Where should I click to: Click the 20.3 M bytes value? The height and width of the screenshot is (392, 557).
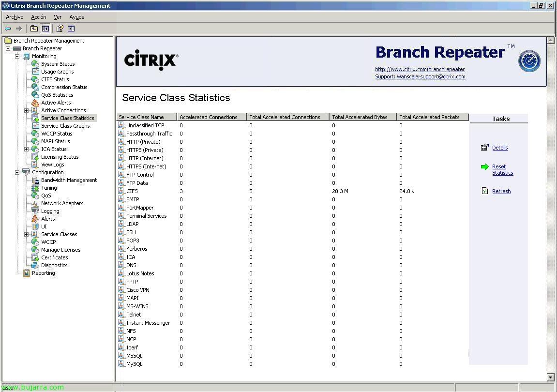[340, 191]
